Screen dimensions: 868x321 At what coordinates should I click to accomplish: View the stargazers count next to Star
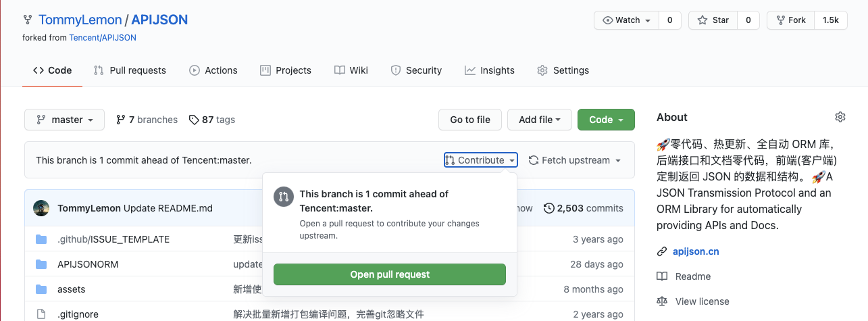coord(748,20)
